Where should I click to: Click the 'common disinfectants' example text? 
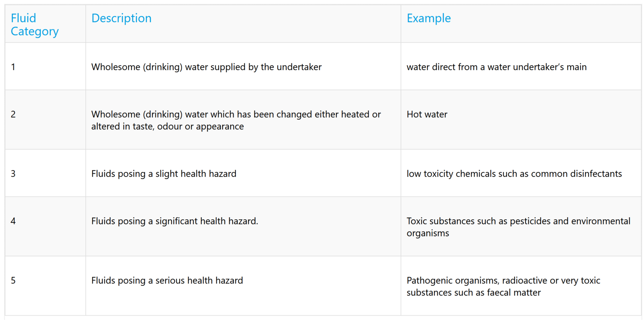[x=514, y=174]
